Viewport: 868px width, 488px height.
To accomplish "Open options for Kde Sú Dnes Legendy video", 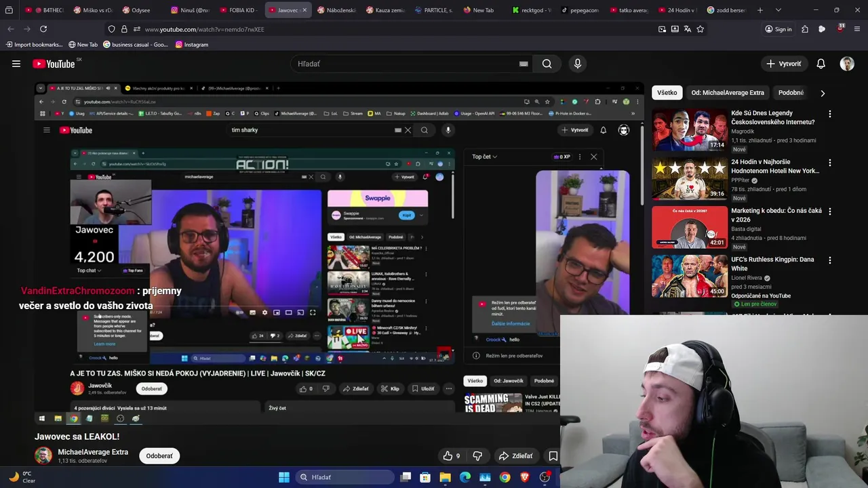I will pyautogui.click(x=830, y=114).
